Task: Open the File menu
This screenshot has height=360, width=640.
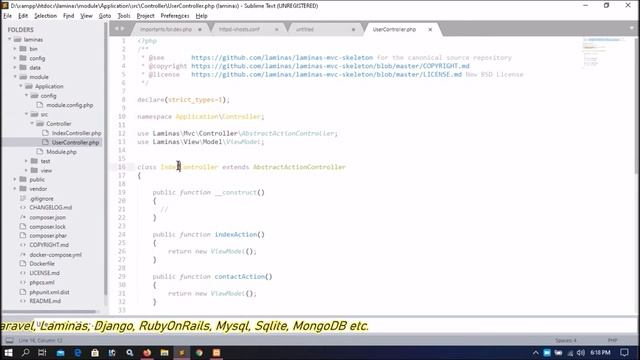Action: click(7, 16)
